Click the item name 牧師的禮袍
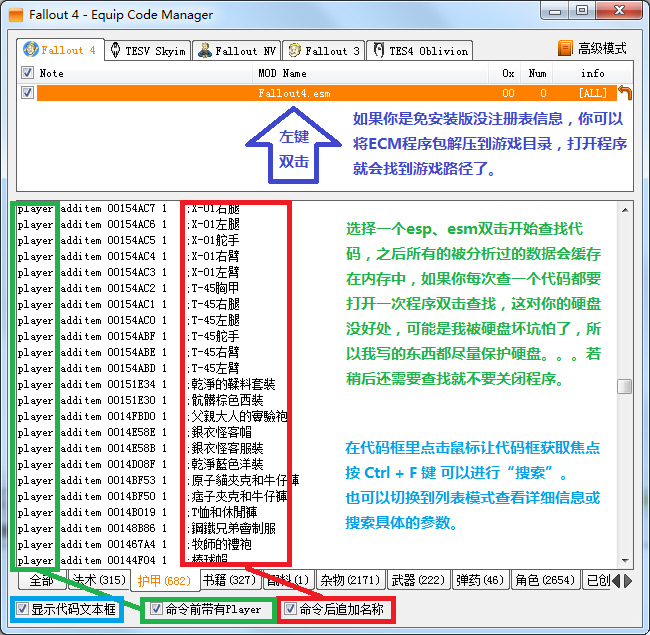 pos(221,545)
